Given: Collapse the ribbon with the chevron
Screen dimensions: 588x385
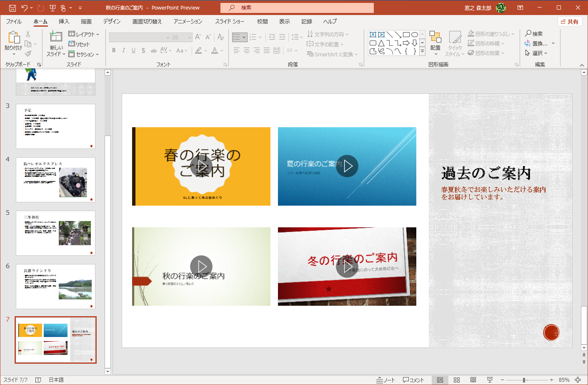Looking at the screenshot, I should point(582,65).
